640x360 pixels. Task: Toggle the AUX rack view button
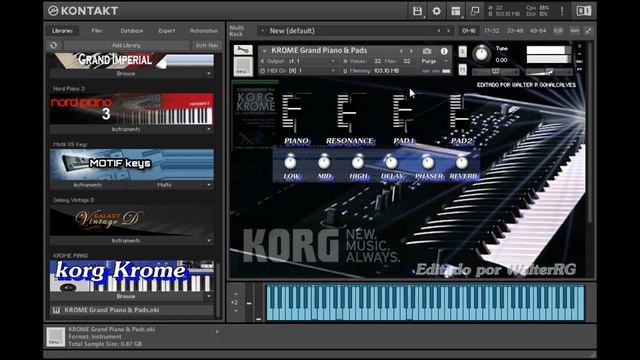tap(574, 31)
